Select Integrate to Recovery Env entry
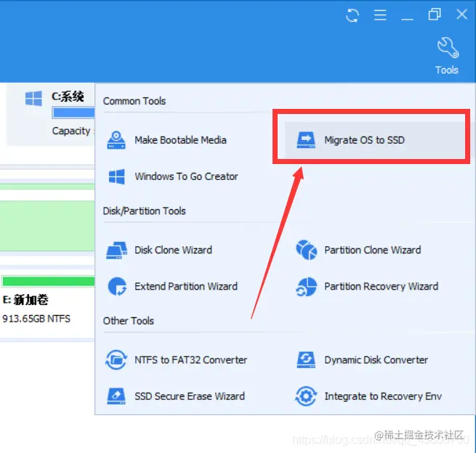 [383, 396]
